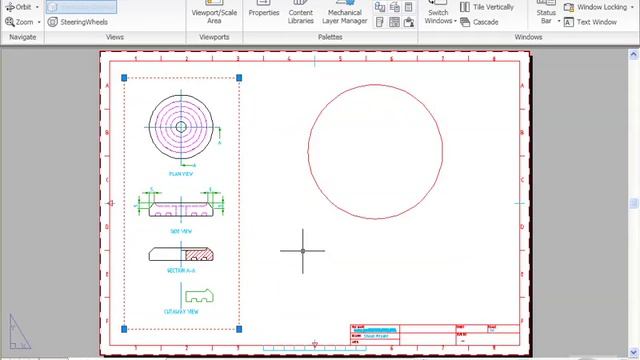Click the highlighted blue title block field
Viewport: 640px width, 360px height.
pyautogui.click(x=374, y=330)
